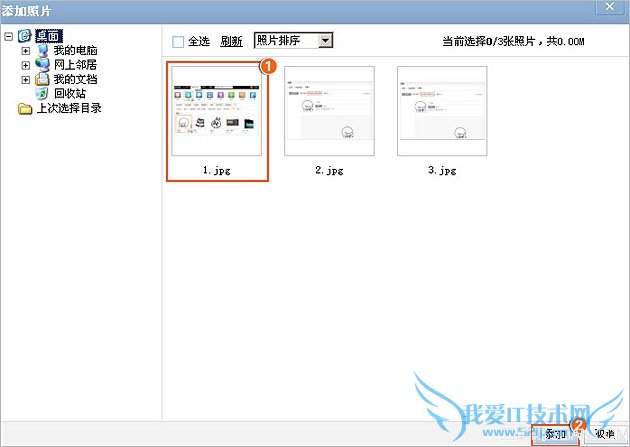Viewport: 630px width, 447px height.
Task: Click the My Documents (我的文档) folder icon
Action: click(43, 79)
